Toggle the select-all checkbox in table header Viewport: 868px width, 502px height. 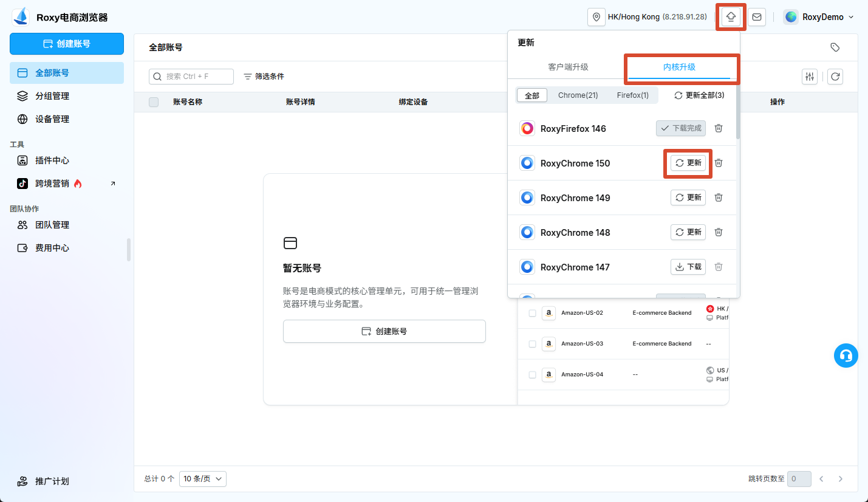coord(154,102)
